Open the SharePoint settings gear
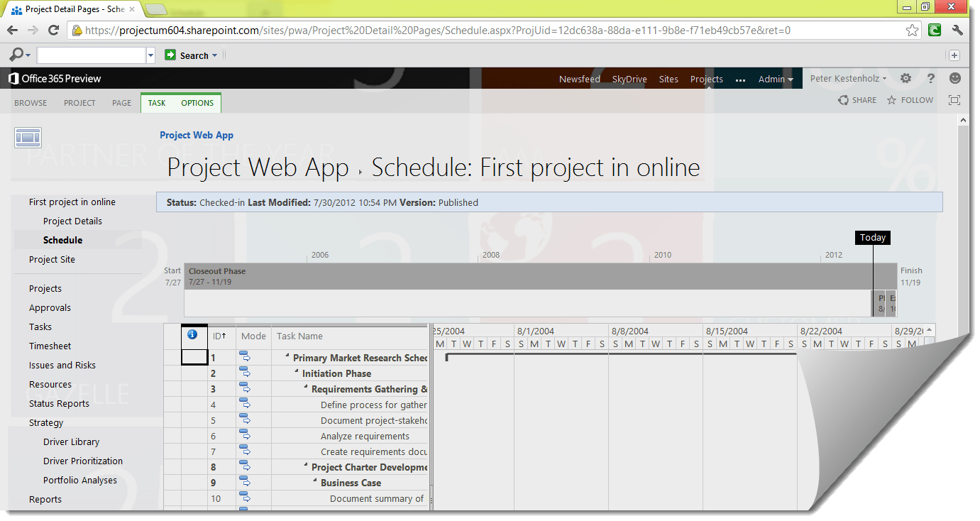The height and width of the screenshot is (521, 980). (905, 78)
